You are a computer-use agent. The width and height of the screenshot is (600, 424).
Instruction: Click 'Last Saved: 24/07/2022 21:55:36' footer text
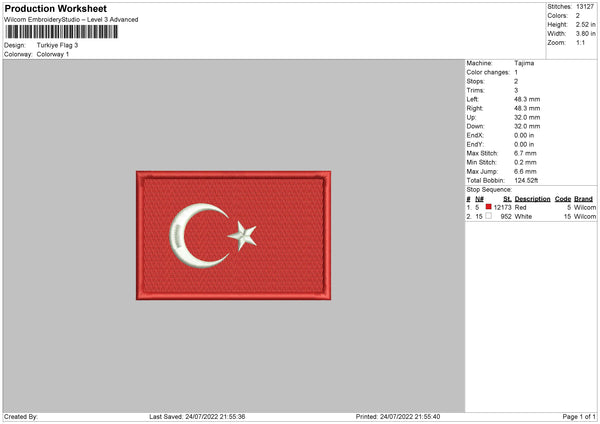click(x=197, y=417)
